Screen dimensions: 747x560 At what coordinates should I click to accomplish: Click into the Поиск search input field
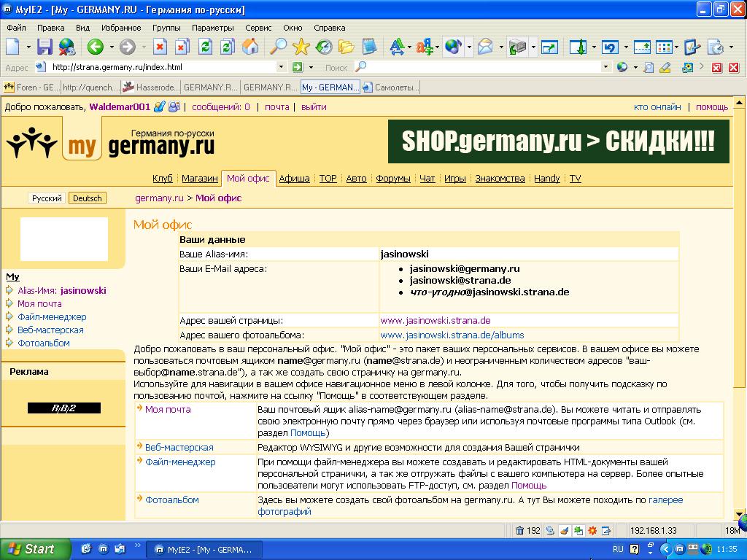tap(484, 67)
